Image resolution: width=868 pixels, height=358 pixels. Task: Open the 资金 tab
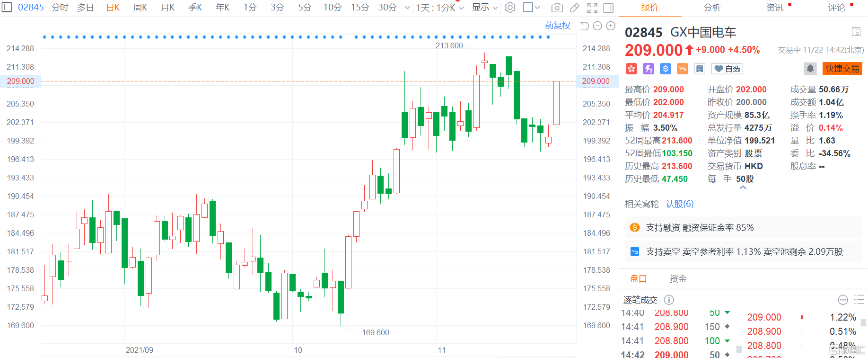pyautogui.click(x=678, y=279)
